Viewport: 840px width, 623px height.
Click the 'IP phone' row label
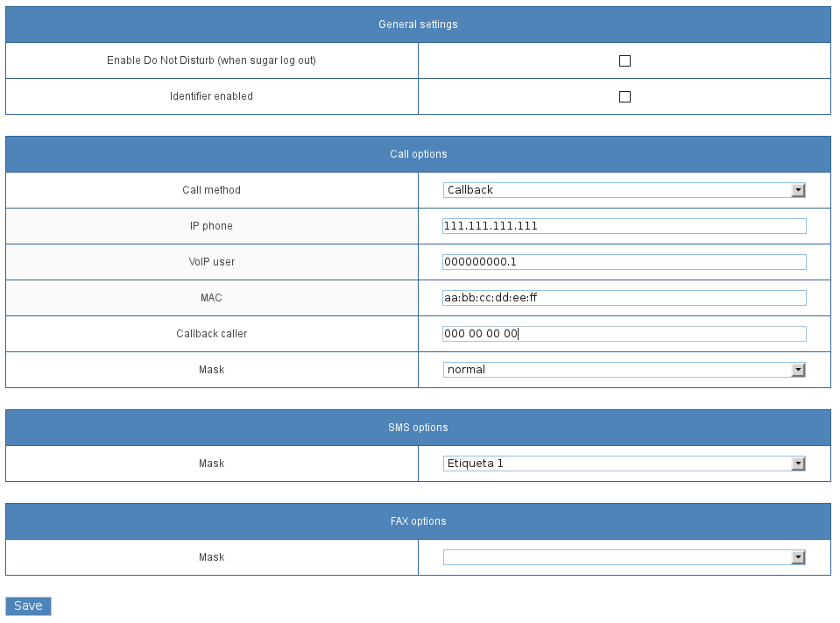[x=211, y=226]
